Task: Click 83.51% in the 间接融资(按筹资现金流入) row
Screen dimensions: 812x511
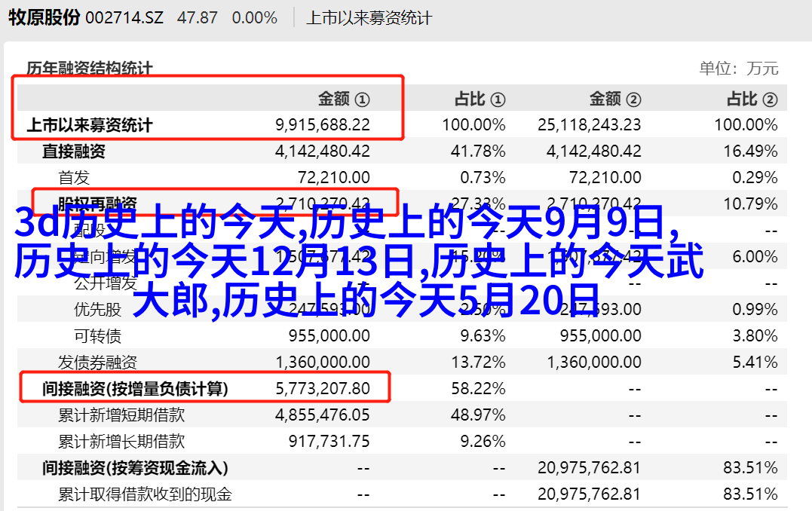Action: pyautogui.click(x=750, y=468)
